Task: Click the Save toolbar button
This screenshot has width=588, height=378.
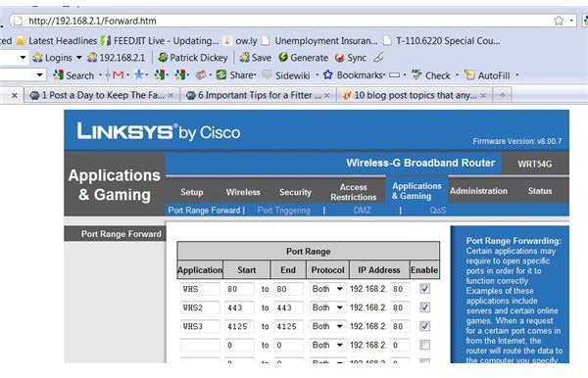Action: click(256, 58)
